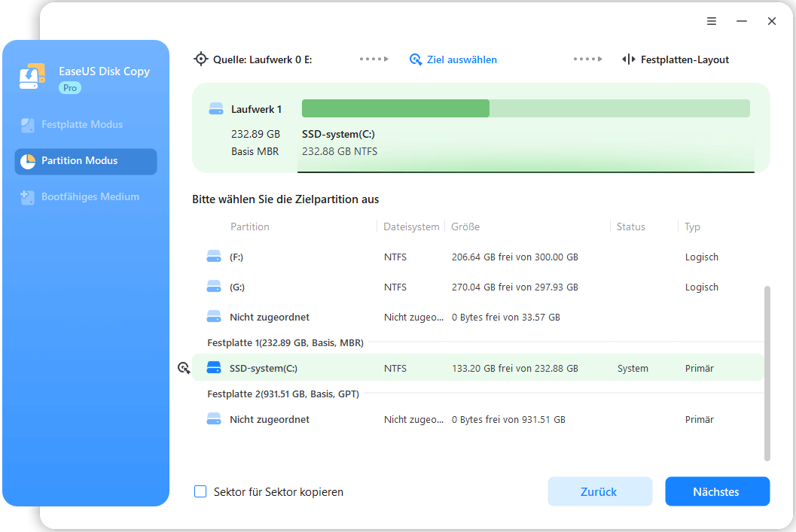
Task: Click '0 Bytes frei von 931.51 GB'
Action: [x=508, y=419]
